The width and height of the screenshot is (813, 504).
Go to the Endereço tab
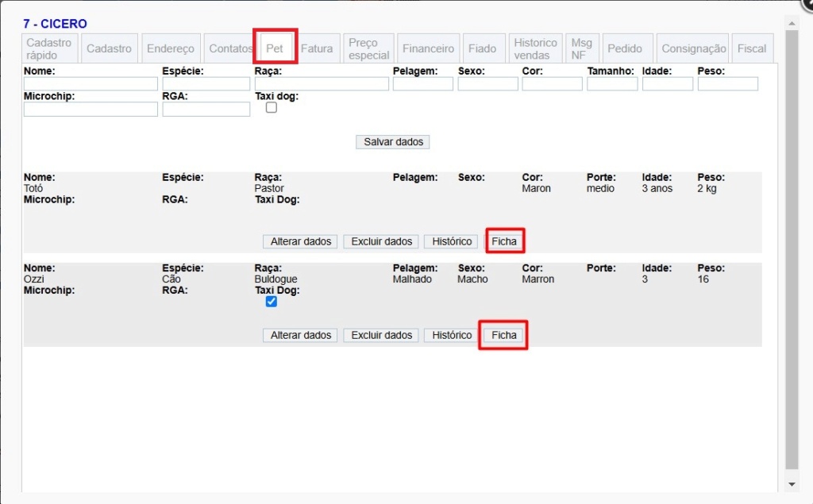(170, 48)
